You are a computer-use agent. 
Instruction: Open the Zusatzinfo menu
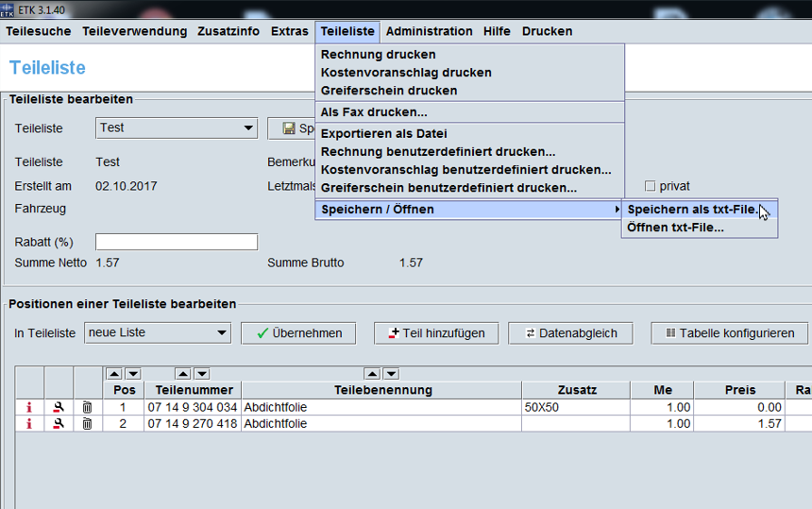point(228,31)
